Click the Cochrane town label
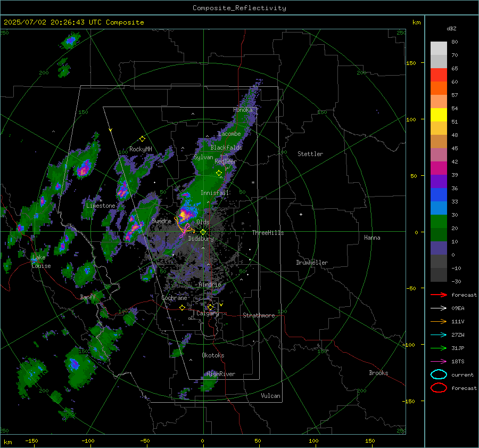The height and width of the screenshot is (448, 479). tap(174, 298)
